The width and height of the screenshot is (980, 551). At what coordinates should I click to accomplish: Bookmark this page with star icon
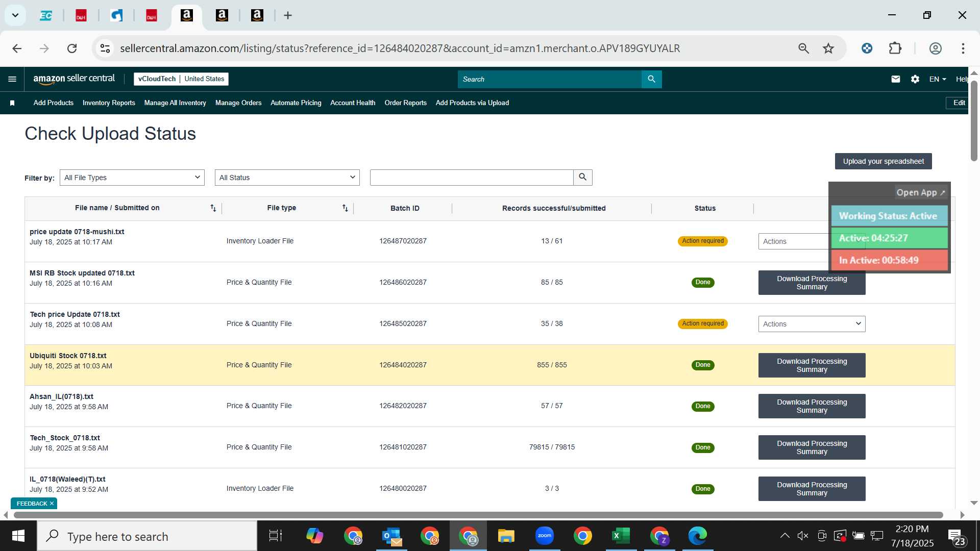(x=828, y=48)
